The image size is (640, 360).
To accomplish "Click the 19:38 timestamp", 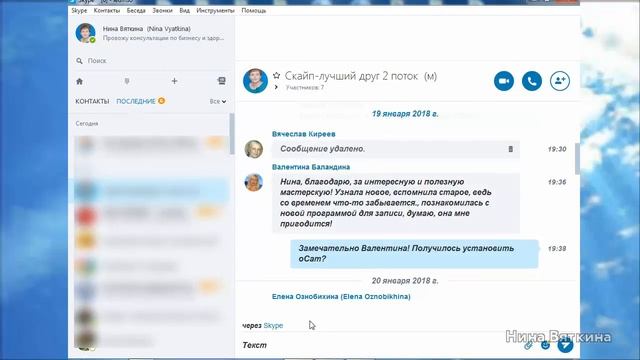I will click(x=557, y=249).
